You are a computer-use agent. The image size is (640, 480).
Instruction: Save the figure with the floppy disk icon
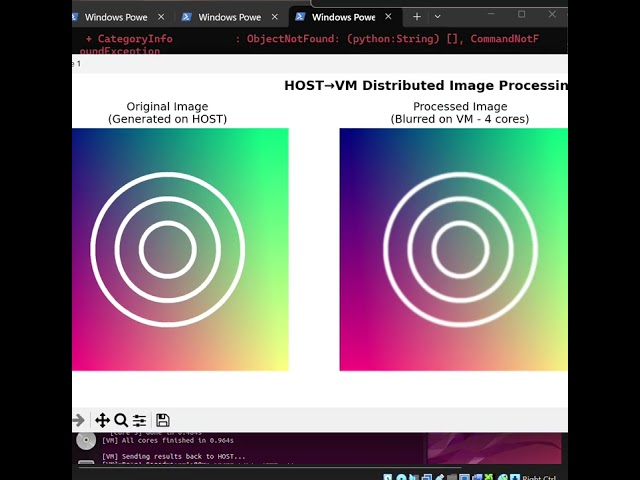(162, 420)
